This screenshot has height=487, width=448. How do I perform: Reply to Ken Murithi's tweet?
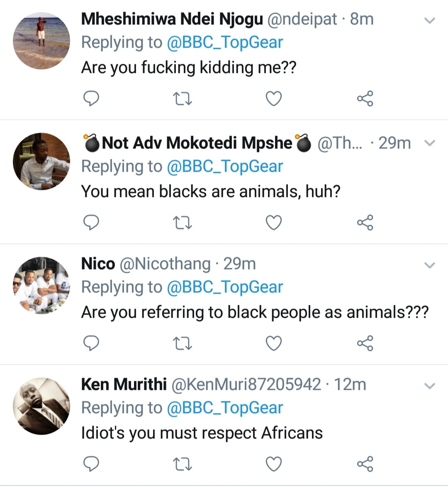pos(91,464)
